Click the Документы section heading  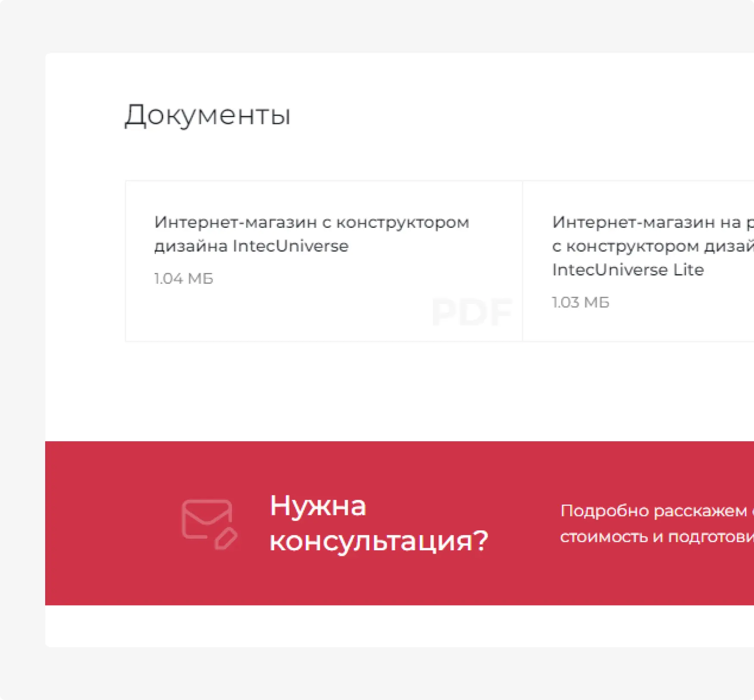click(208, 115)
